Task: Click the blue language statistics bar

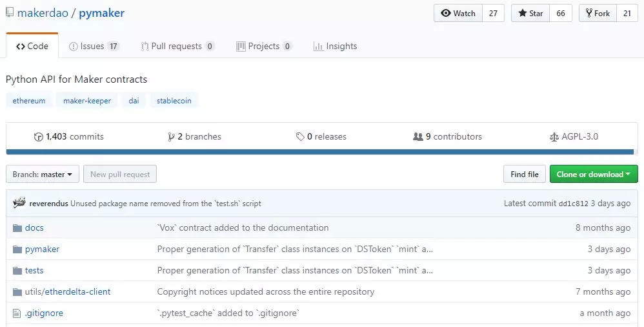Action: 319,152
